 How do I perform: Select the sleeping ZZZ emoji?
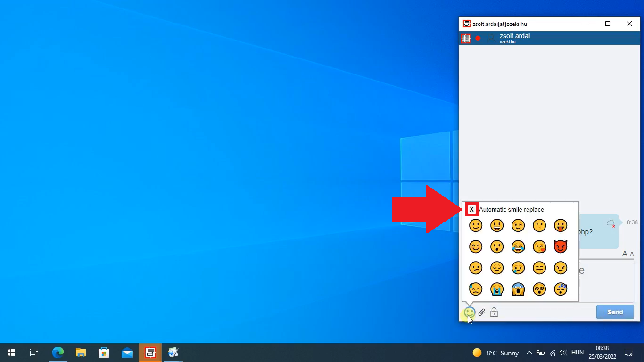tap(561, 289)
